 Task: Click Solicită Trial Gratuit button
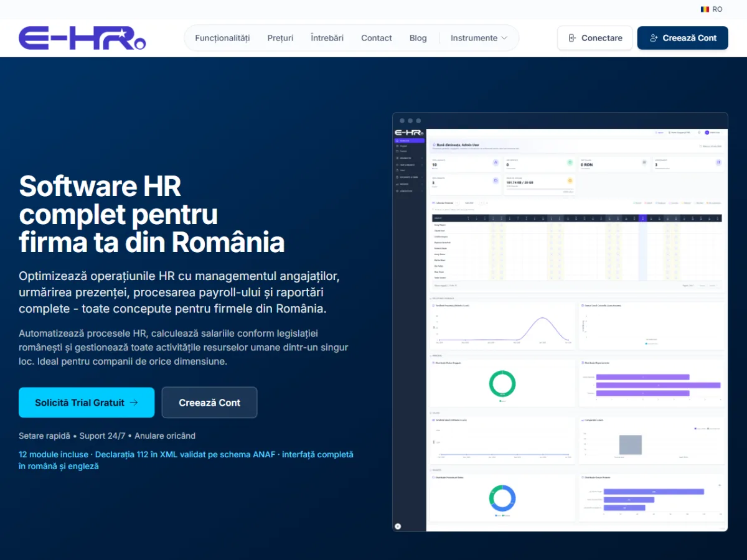point(87,403)
